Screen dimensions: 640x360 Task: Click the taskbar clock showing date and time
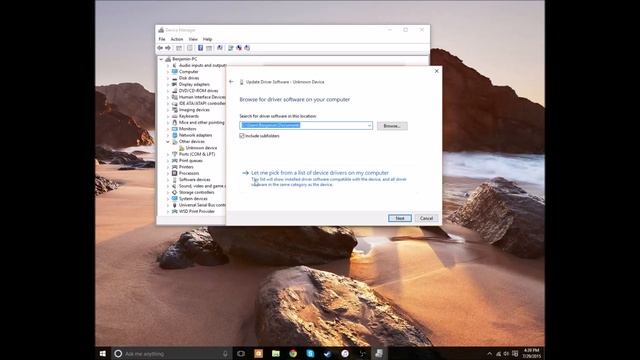pyautogui.click(x=531, y=353)
